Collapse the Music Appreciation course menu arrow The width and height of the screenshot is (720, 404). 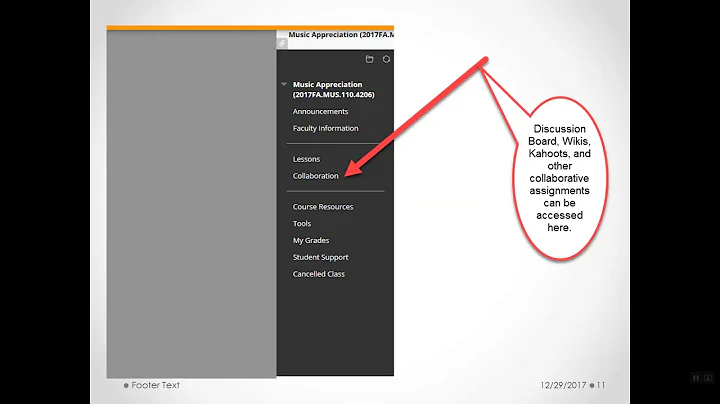click(284, 84)
